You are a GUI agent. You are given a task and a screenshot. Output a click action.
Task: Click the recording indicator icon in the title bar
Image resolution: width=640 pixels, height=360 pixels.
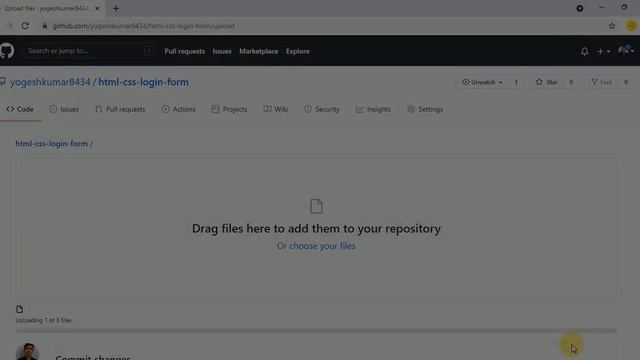[580, 8]
